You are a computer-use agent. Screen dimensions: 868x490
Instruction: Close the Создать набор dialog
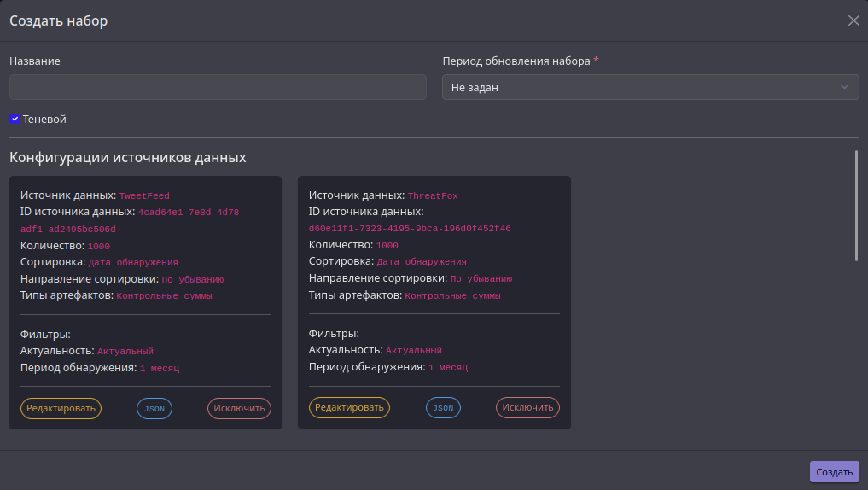point(853,20)
